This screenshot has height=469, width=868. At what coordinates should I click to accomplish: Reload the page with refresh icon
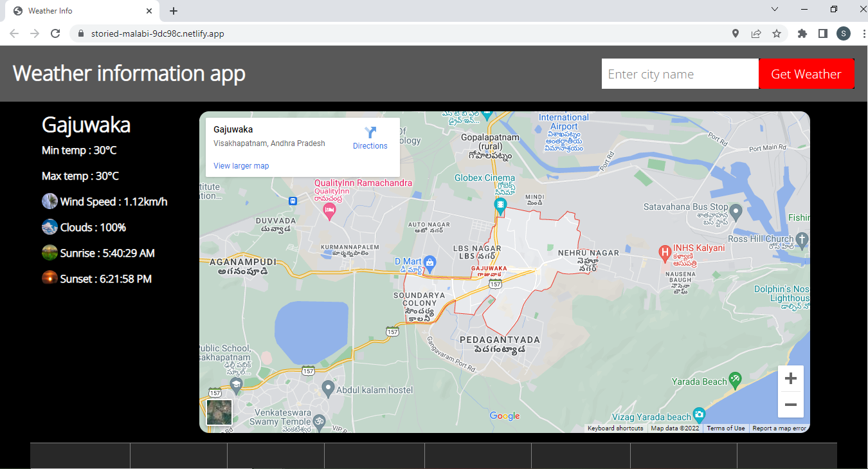(x=55, y=33)
